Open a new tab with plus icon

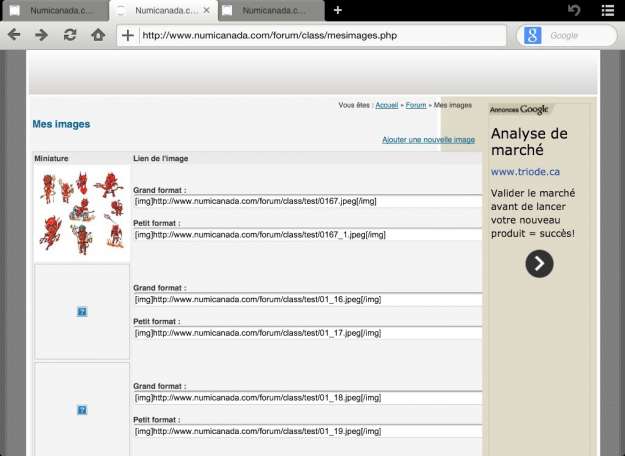pos(338,10)
